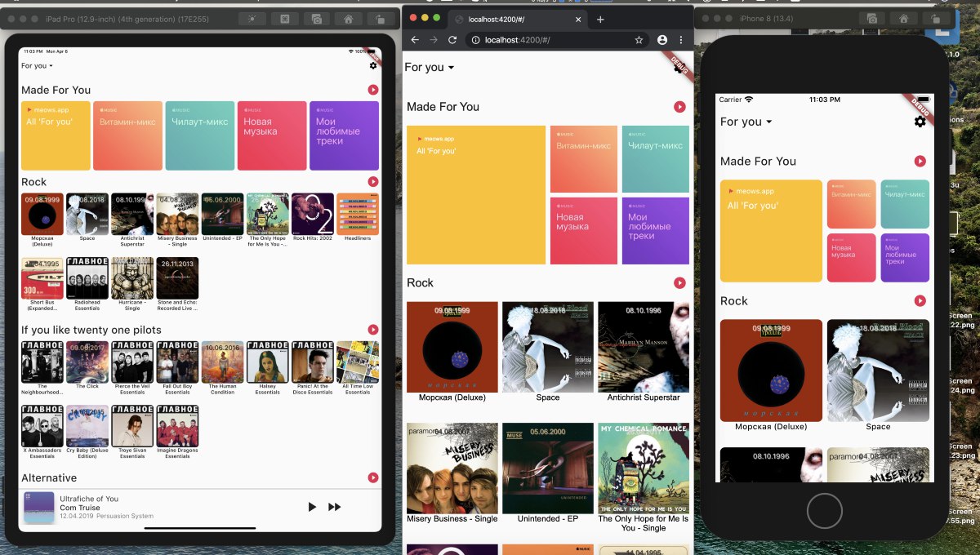
Task: Go forward in Chrome browser
Action: pos(434,39)
